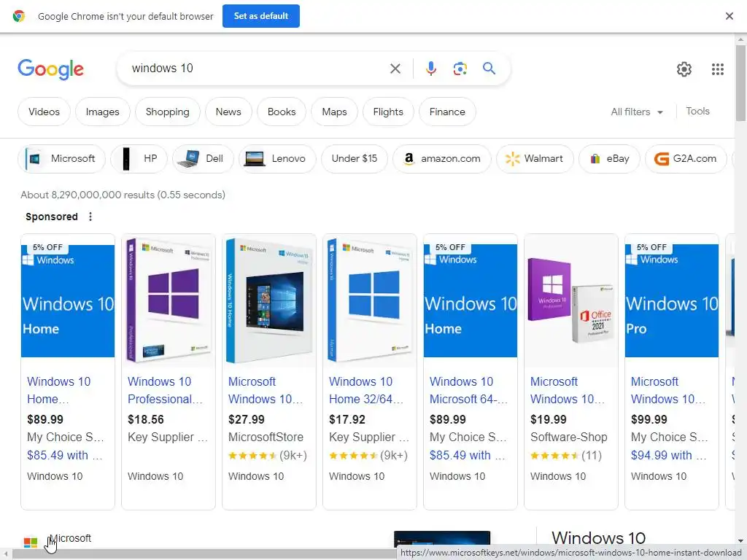
Task: Filter by the G2A.com chip
Action: [x=686, y=158]
